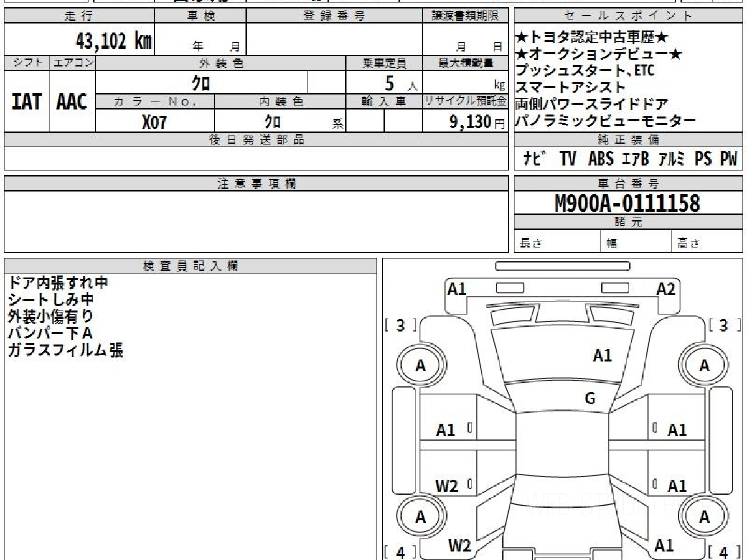
Task: Select sales point line トヨタ認定中古車歴
Action: tap(592, 38)
